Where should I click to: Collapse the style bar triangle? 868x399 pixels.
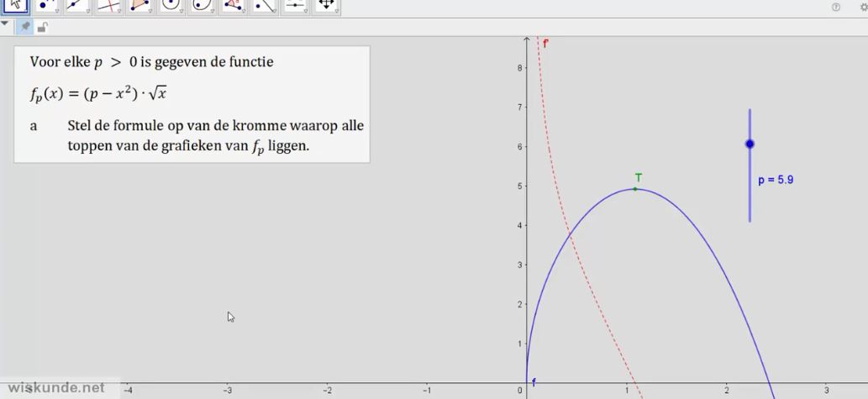click(5, 24)
